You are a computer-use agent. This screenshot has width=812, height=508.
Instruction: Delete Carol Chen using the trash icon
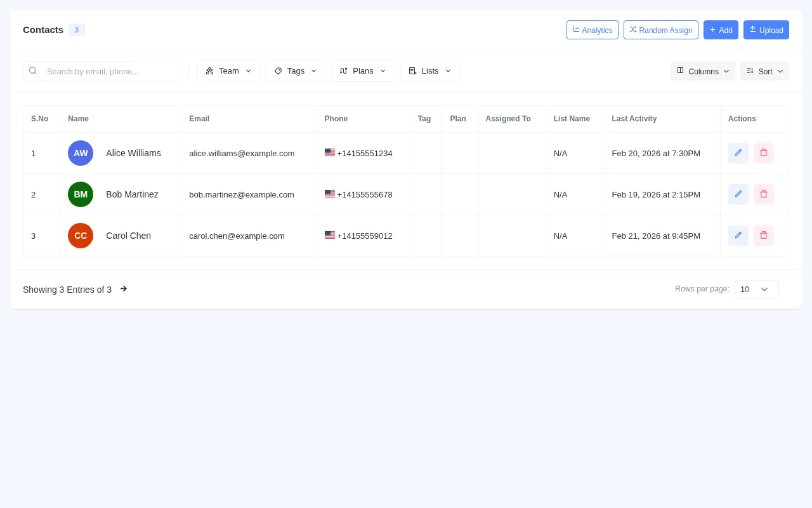(x=763, y=235)
